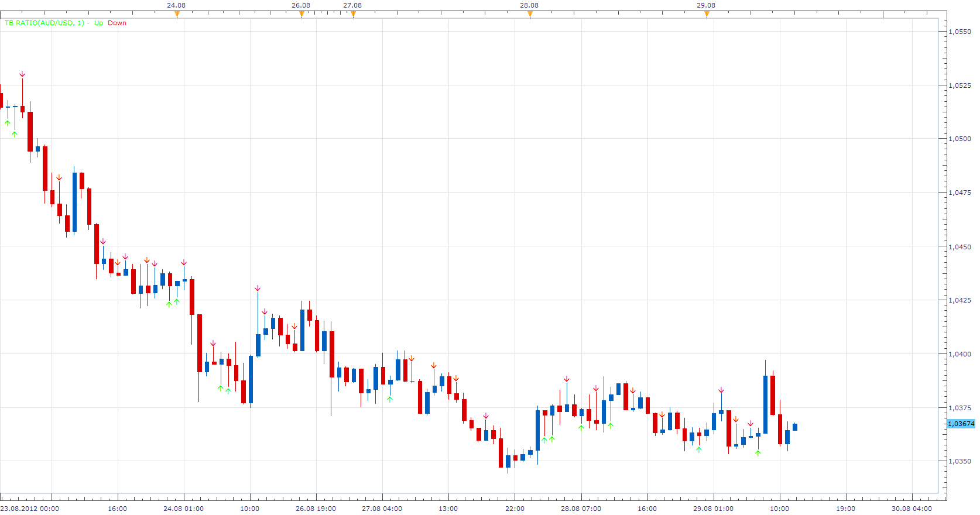The width and height of the screenshot is (980, 515).
Task: Select the orange marker below 28.08
Action: coord(530,14)
